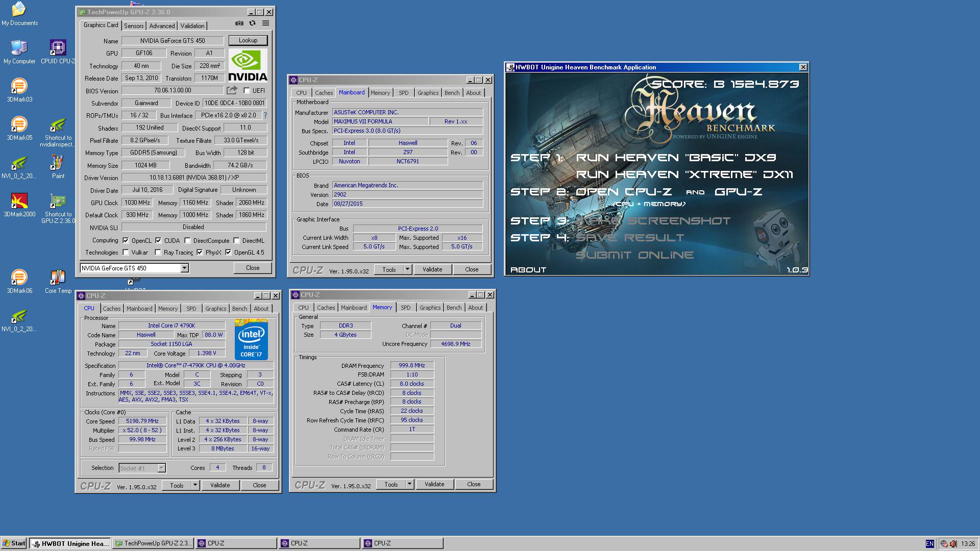The height and width of the screenshot is (551, 980).
Task: Switch to GPU-Z Advanced tab
Action: (x=162, y=26)
